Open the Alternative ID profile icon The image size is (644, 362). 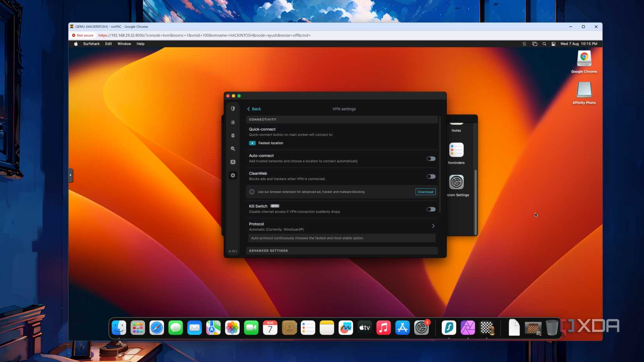pos(233,162)
